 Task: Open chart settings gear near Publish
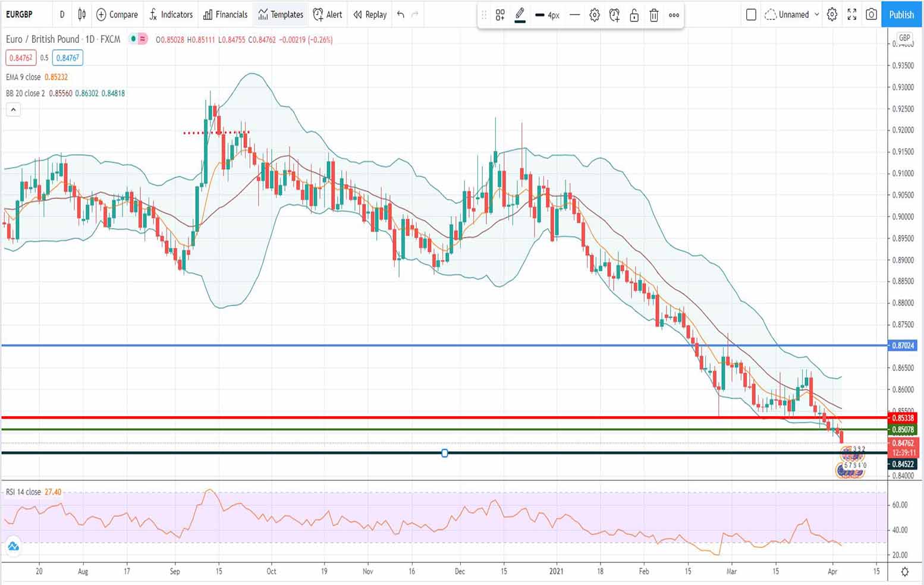tap(832, 14)
